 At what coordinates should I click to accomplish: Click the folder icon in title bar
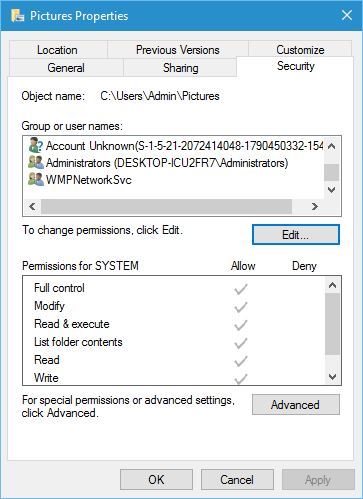[17, 16]
